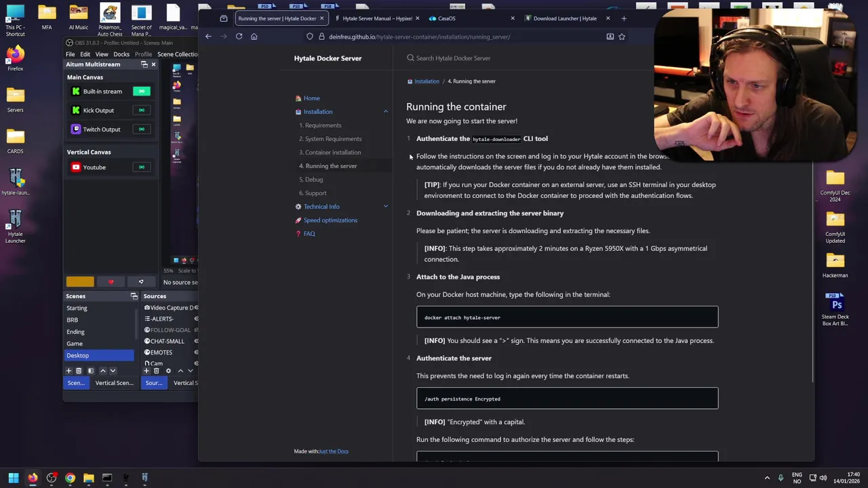Click the red heart button in OBS
Screen dimensions: 868x488
pyautogui.click(x=111, y=282)
